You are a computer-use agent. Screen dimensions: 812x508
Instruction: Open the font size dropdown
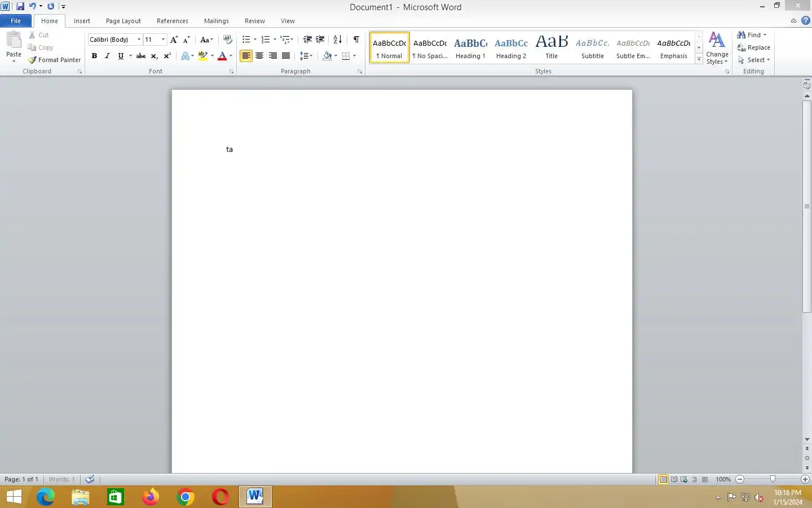pos(163,40)
